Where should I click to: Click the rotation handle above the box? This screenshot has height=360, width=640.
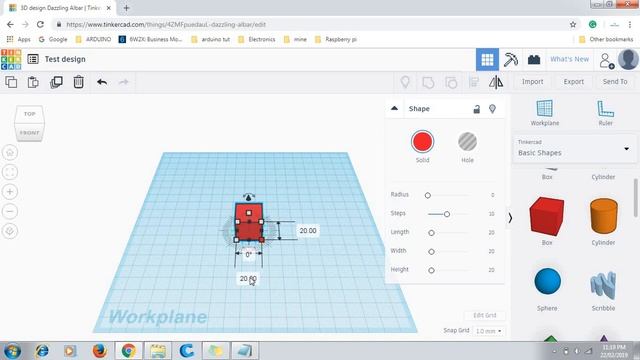tap(249, 197)
